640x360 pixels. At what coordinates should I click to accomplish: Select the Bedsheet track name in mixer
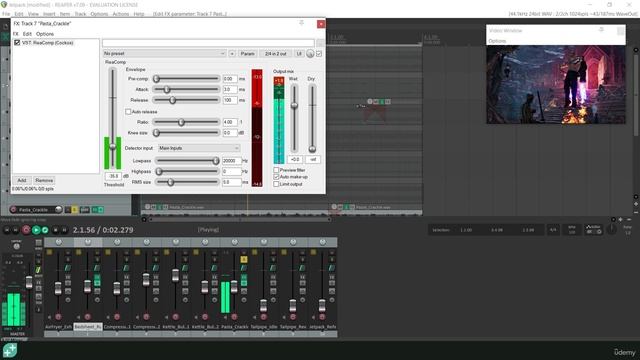88,327
